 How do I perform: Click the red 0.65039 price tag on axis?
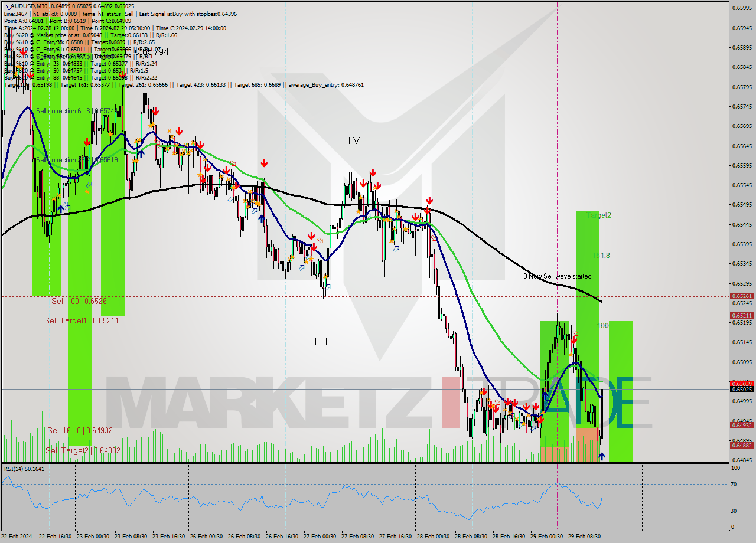point(742,384)
